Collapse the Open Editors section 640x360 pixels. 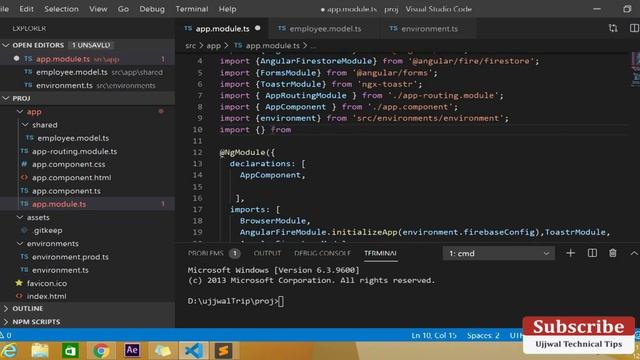click(x=87, y=45)
